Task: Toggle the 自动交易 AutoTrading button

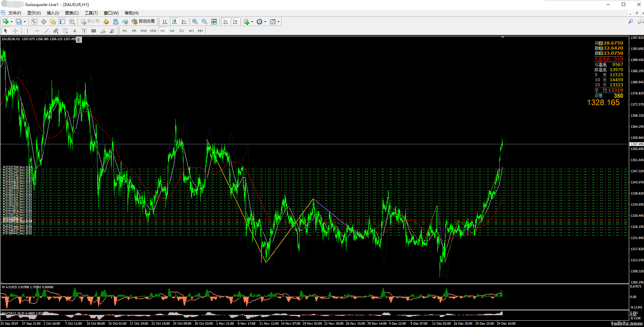Action: coord(143,22)
